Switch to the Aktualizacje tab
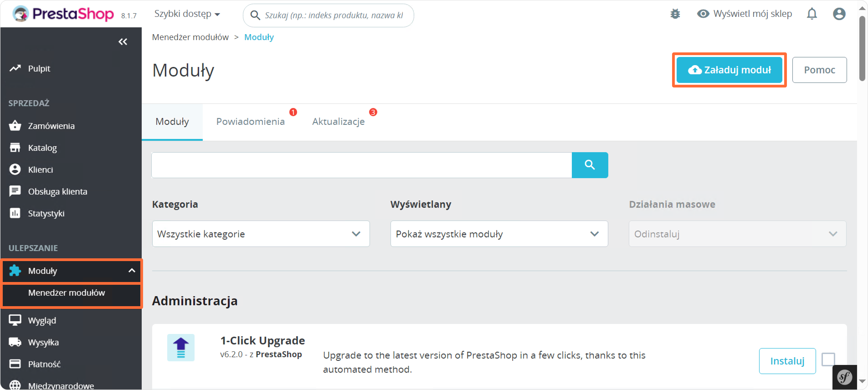This screenshot has width=868, height=390. tap(338, 122)
